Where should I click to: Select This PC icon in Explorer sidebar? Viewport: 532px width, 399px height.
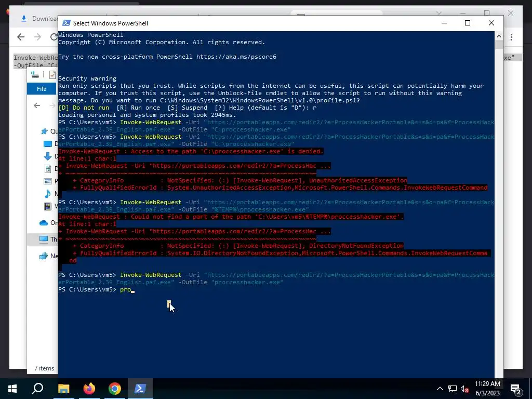click(44, 239)
